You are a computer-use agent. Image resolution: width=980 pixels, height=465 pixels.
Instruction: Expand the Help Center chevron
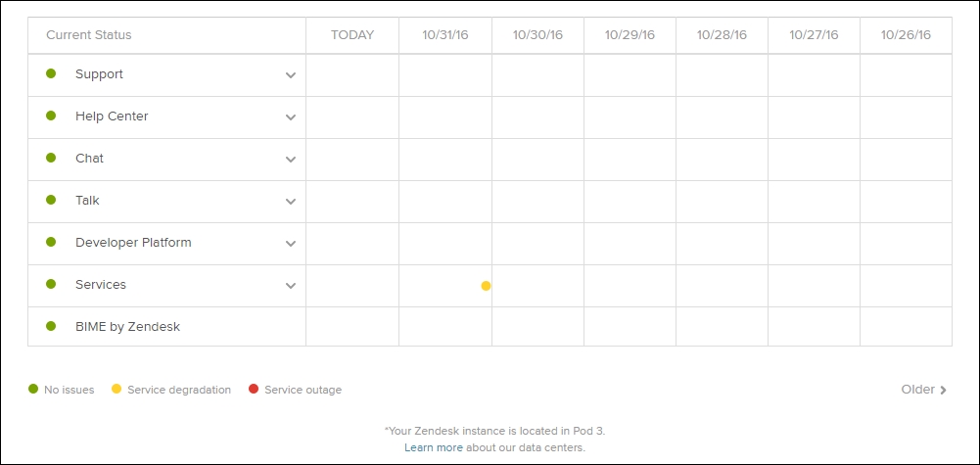pos(291,116)
